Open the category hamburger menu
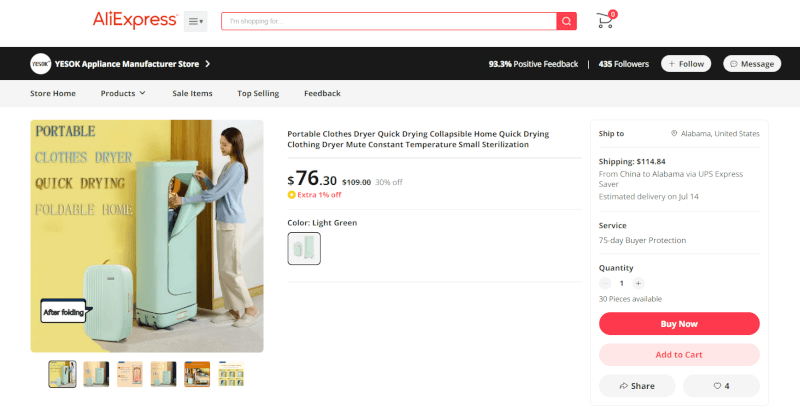 point(195,21)
